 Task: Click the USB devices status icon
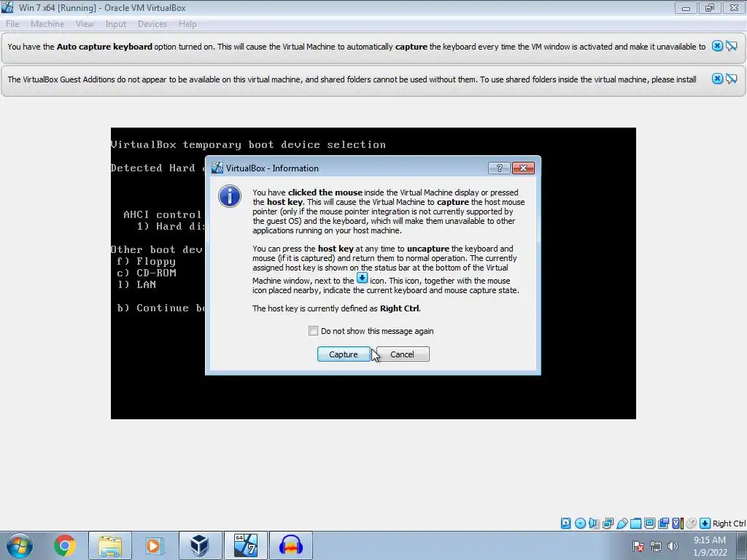pyautogui.click(x=622, y=524)
